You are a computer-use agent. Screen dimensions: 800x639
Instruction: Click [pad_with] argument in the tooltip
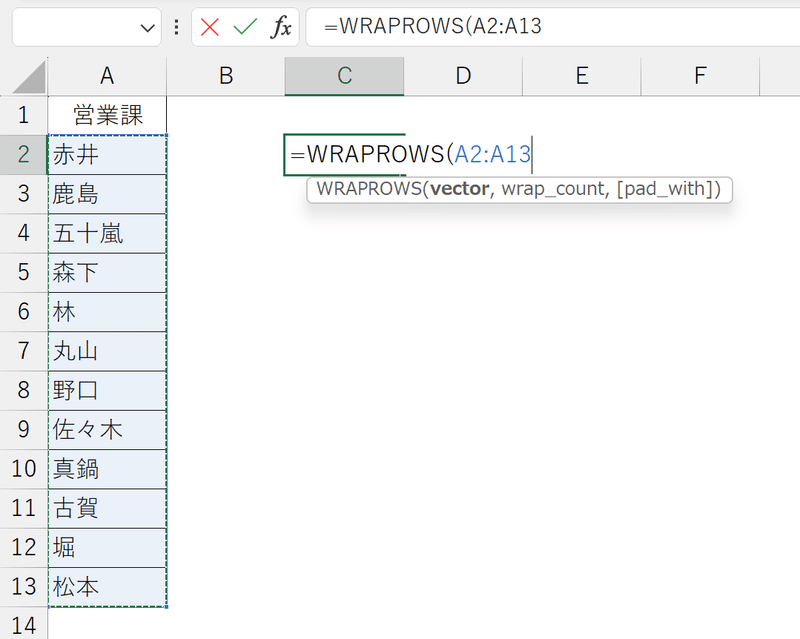(665, 189)
